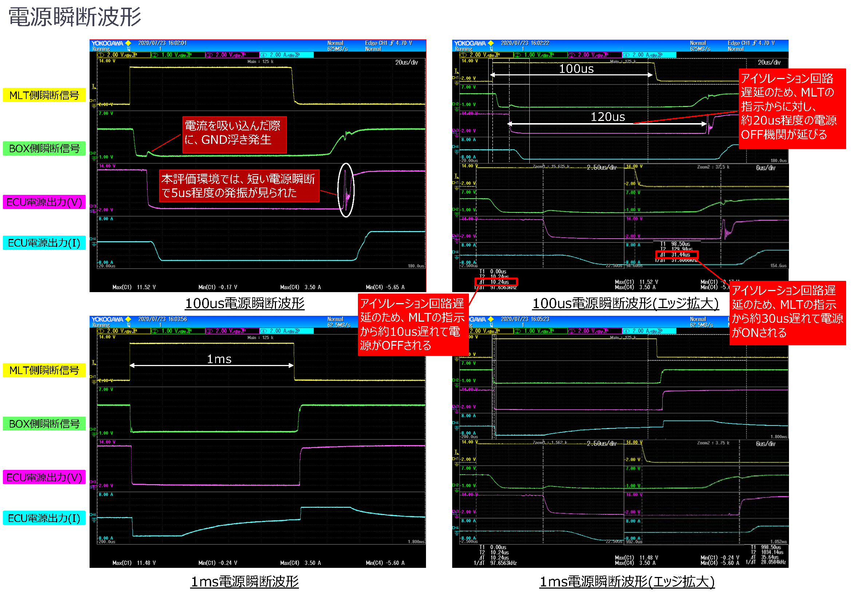Click the 120us duration label
Screen dimensions: 868x601
pyautogui.click(x=607, y=117)
